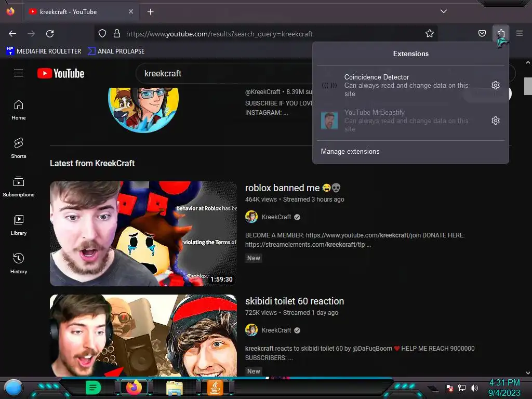532x399 pixels.
Task: Open settings gear for YouTube MrBeastify
Action: [495, 121]
